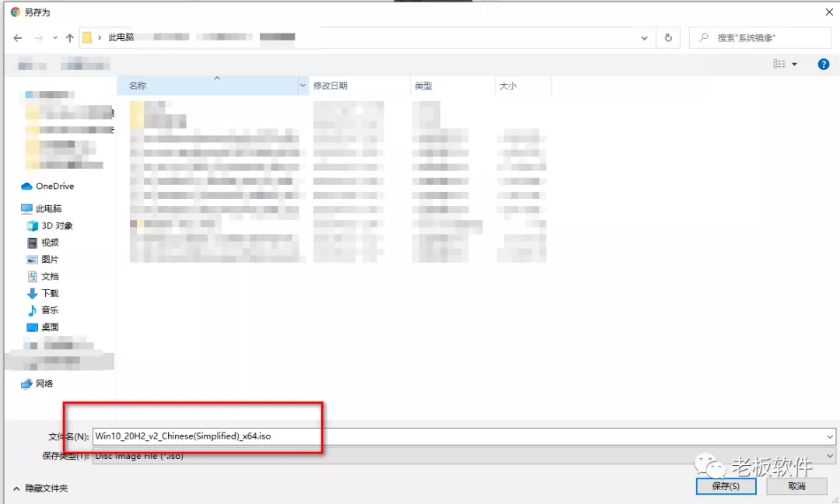Navigate back using the back arrow

17,37
